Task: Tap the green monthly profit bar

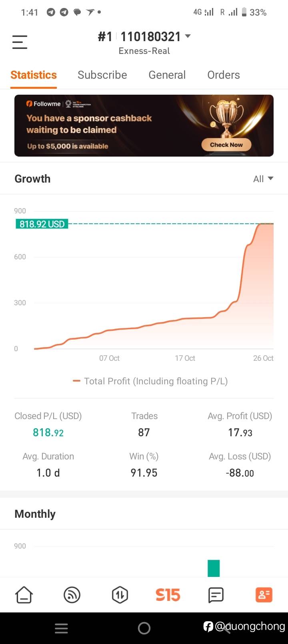Action: tap(214, 568)
